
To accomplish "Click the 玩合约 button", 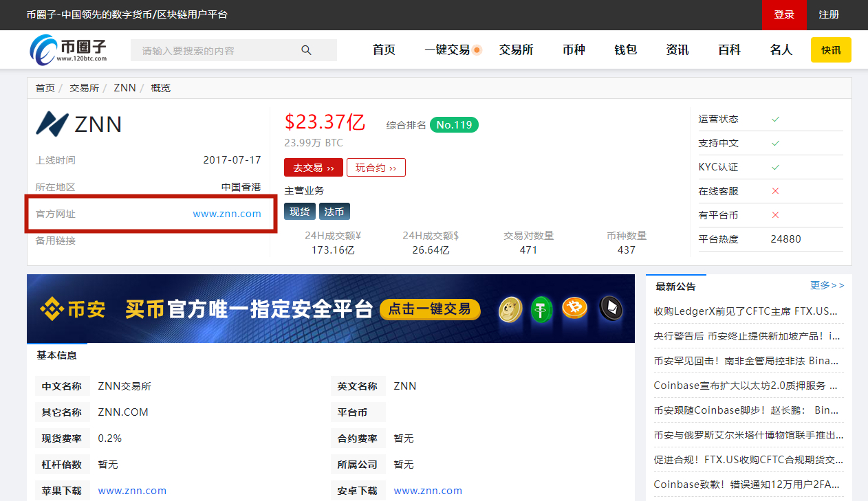I will (376, 168).
